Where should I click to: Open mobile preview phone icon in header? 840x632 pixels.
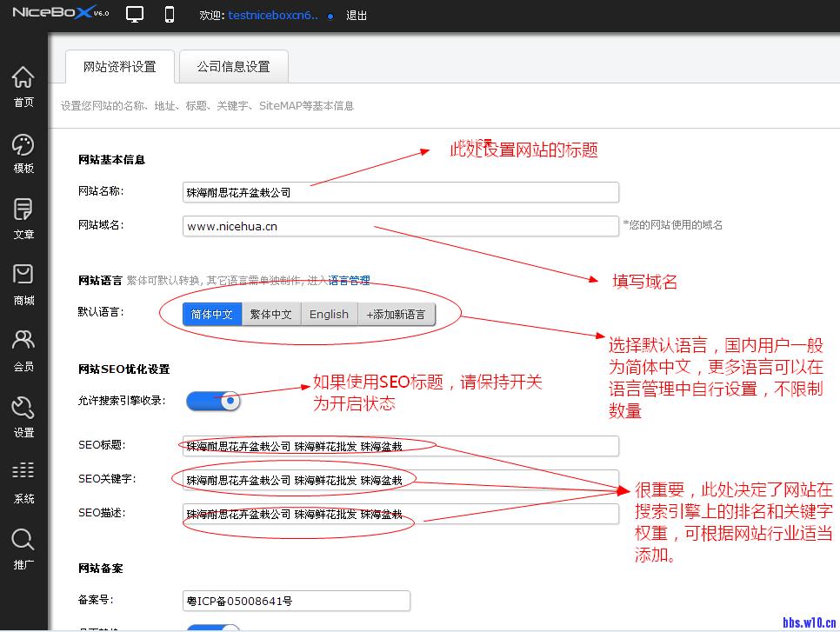coord(169,14)
